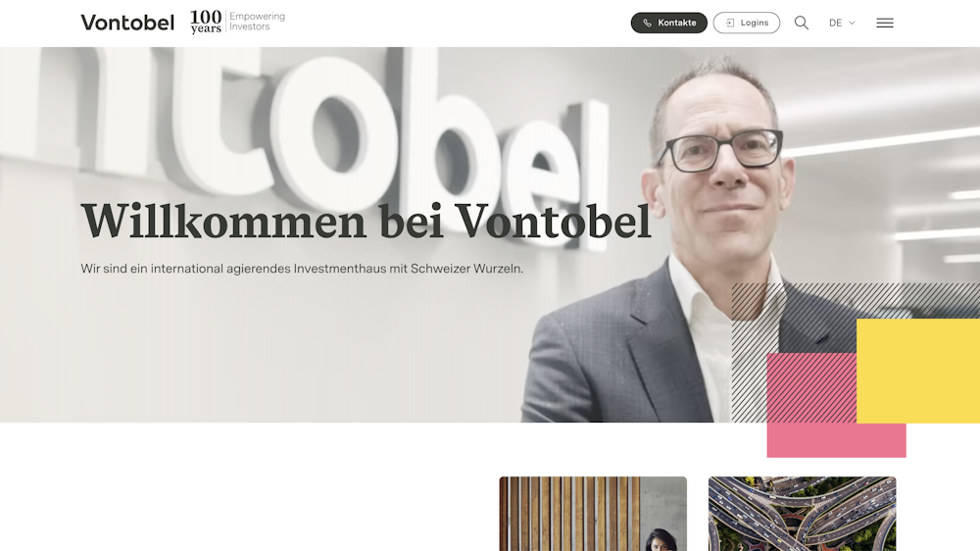This screenshot has height=551, width=980.
Task: Click the Investmenthaus subtitle text
Action: pos(302,269)
